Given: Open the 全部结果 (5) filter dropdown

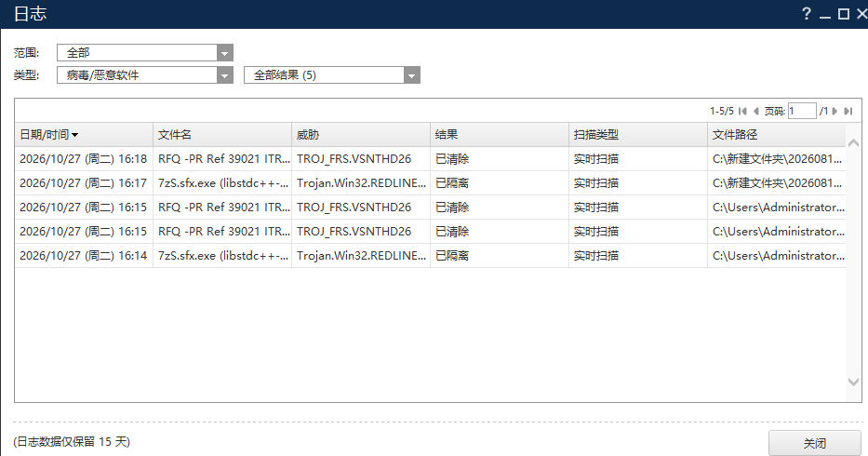Looking at the screenshot, I should [332, 74].
